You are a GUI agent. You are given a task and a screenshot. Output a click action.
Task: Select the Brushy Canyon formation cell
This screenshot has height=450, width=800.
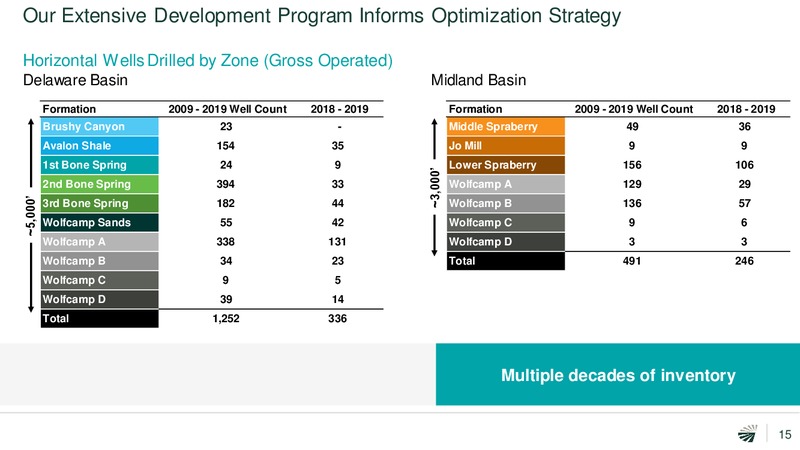tap(99, 127)
